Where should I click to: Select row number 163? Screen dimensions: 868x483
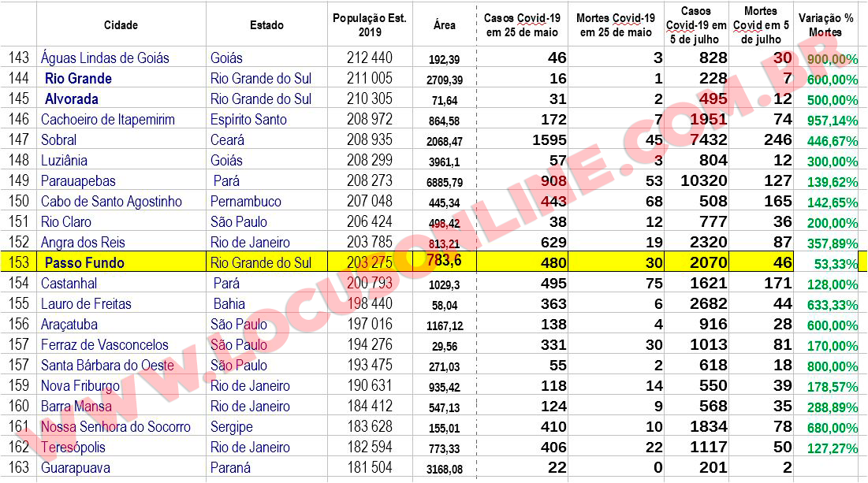[19, 467]
